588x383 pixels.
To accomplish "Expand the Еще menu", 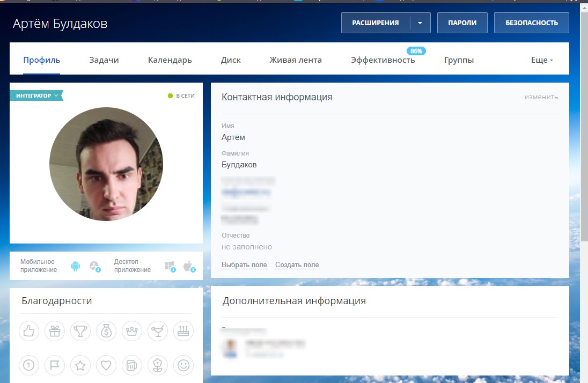I will [542, 60].
